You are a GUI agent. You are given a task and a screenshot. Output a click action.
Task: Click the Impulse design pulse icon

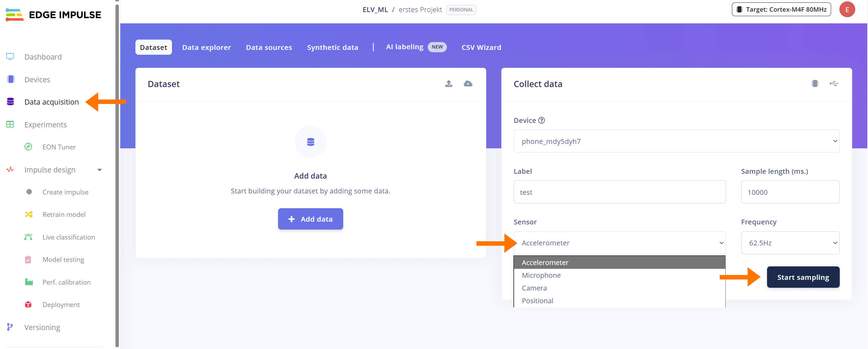coord(10,169)
